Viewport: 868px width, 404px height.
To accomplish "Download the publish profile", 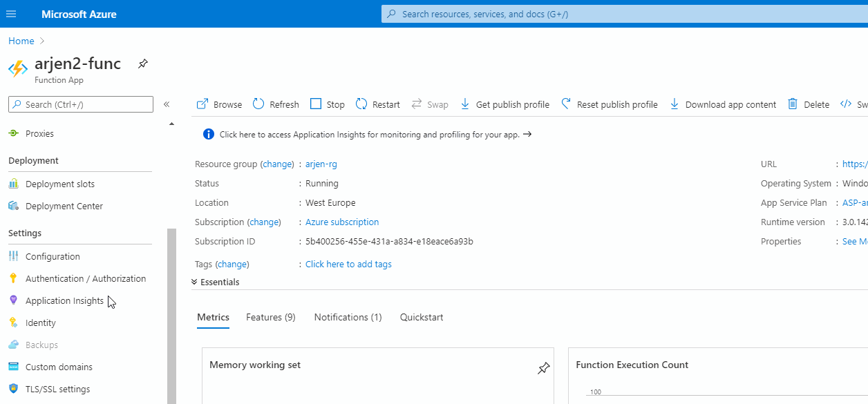I will (504, 104).
